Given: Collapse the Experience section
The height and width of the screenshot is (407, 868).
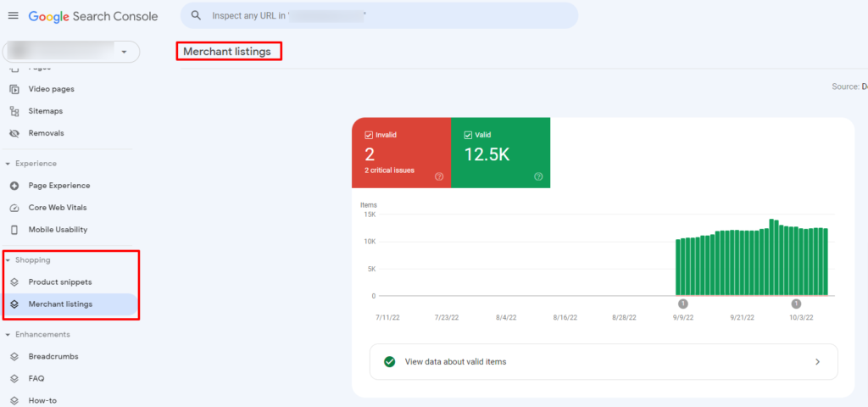Looking at the screenshot, I should tap(8, 164).
